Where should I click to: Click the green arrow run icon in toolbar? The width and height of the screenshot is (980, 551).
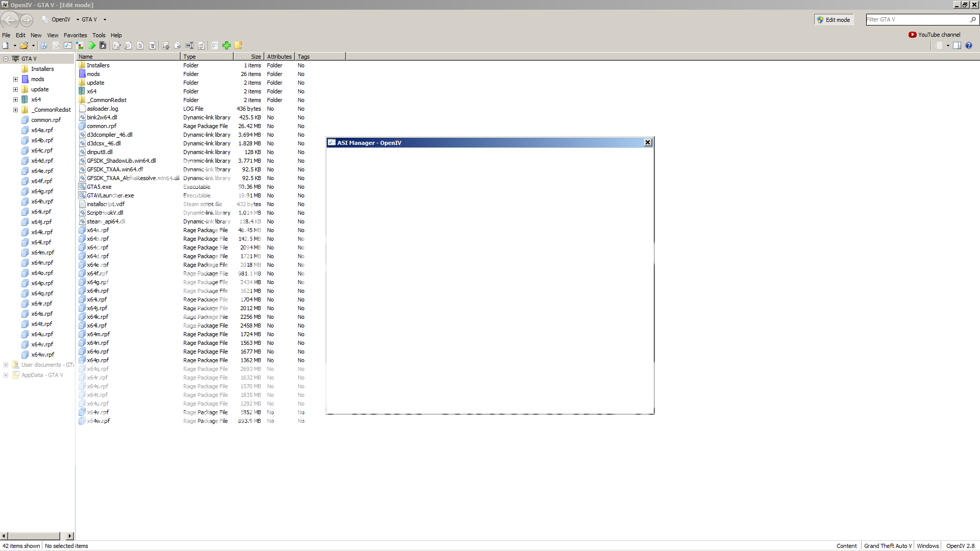pyautogui.click(x=92, y=45)
